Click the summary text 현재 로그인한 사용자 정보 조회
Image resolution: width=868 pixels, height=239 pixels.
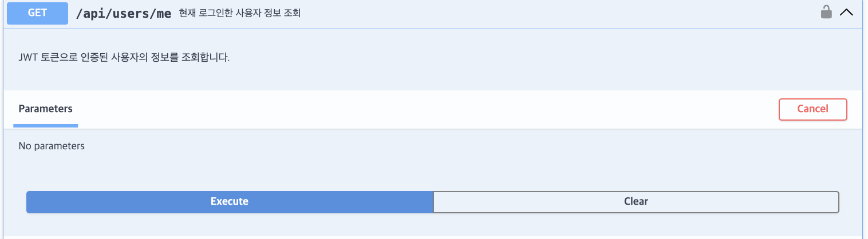click(240, 14)
